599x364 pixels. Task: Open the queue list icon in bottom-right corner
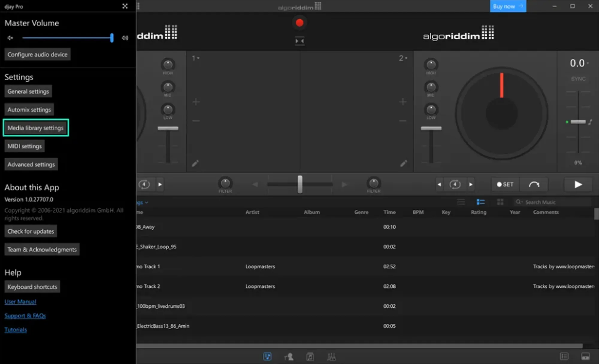click(x=564, y=356)
